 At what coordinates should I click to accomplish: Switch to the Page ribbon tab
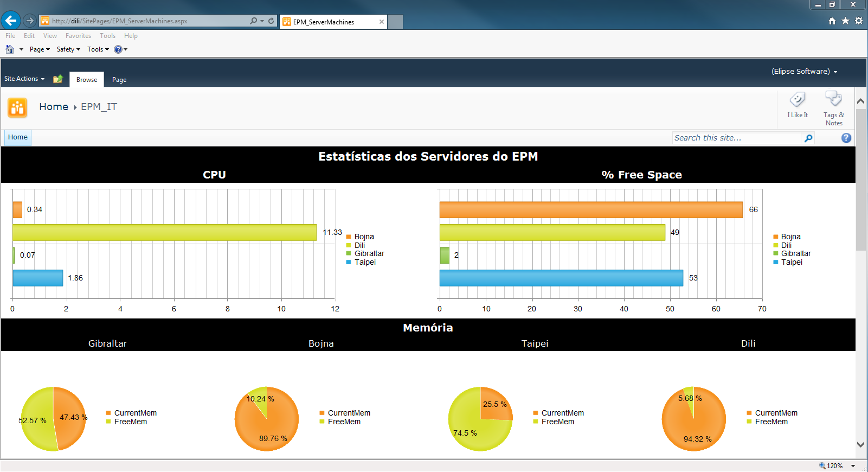119,80
